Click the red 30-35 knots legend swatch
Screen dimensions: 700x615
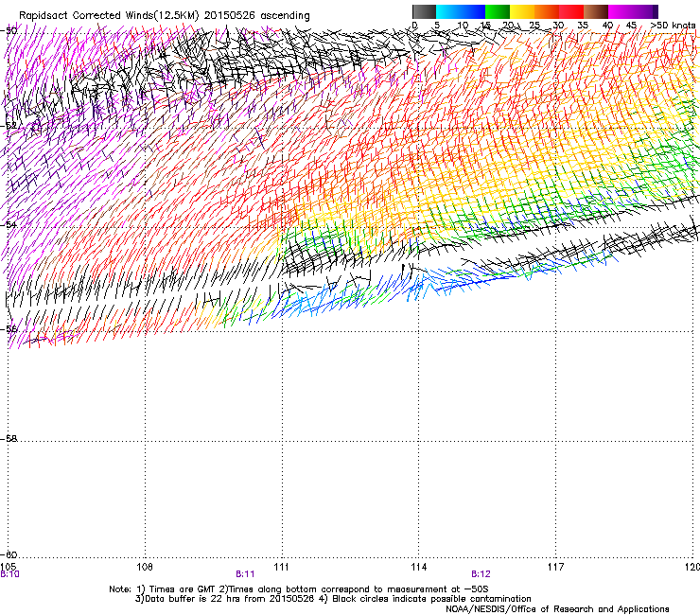tap(571, 11)
